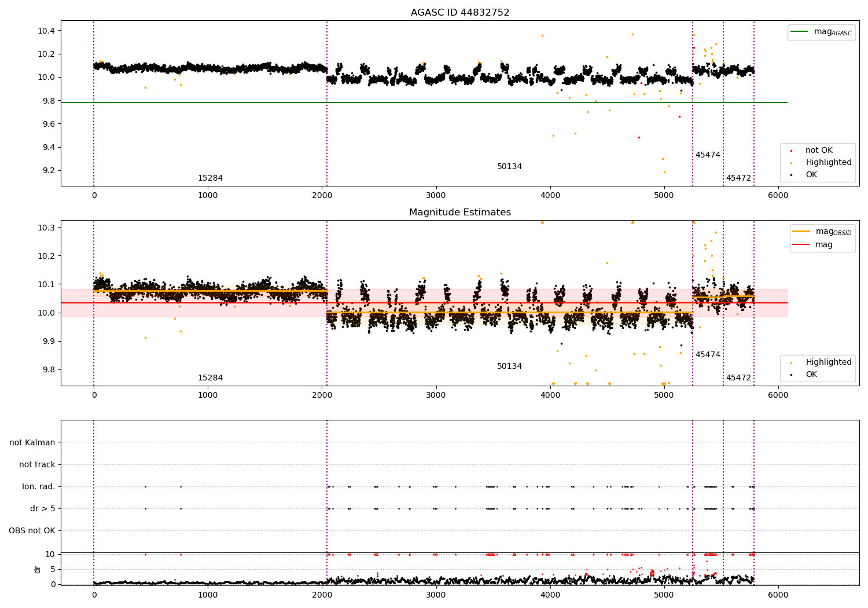The image size is (868, 608).
Task: Click the rotated 'dr' axis label
Action: pyautogui.click(x=38, y=569)
